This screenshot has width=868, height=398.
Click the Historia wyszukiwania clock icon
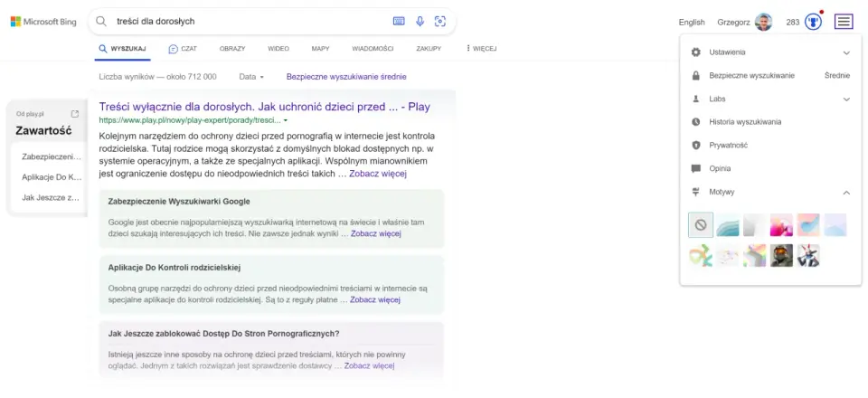pos(696,122)
